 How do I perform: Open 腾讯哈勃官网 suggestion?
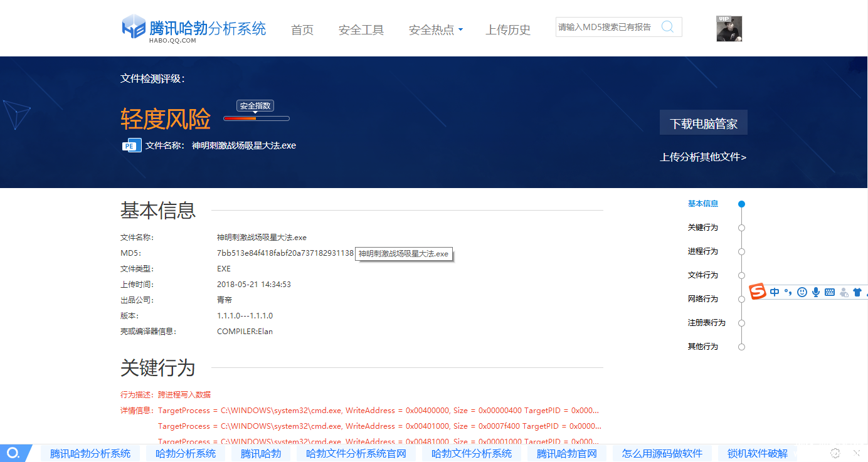567,453
